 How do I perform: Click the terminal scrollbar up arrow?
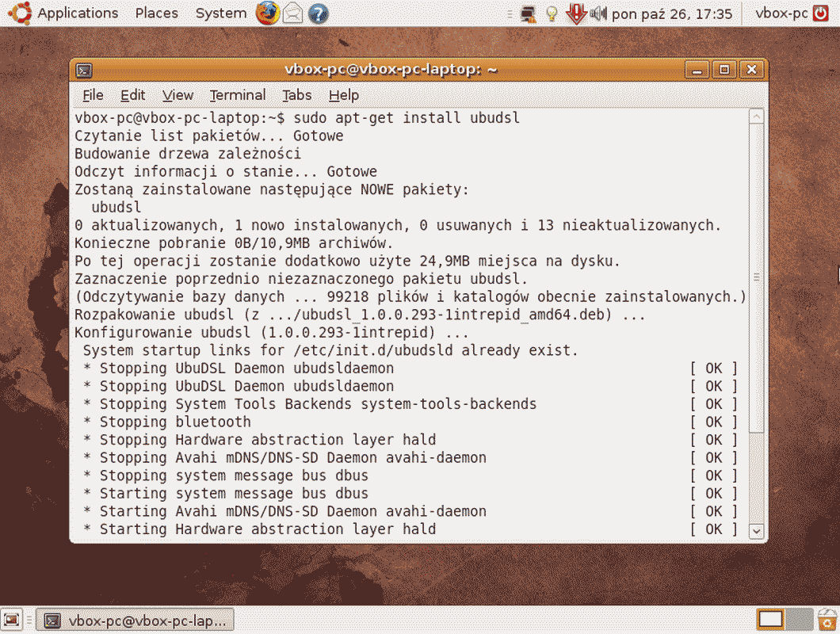click(757, 116)
